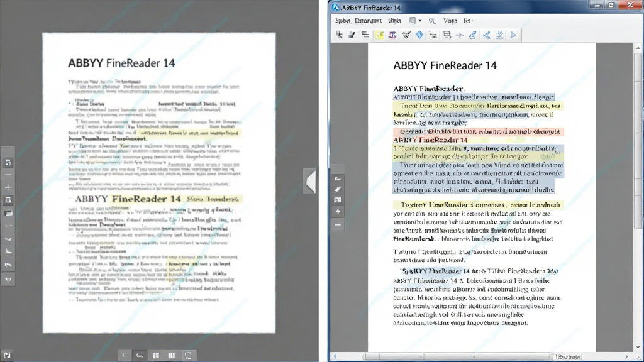644x362 pixels.
Task: Click the vertical scrollbar thumb in the right window
Action: tap(638, 141)
